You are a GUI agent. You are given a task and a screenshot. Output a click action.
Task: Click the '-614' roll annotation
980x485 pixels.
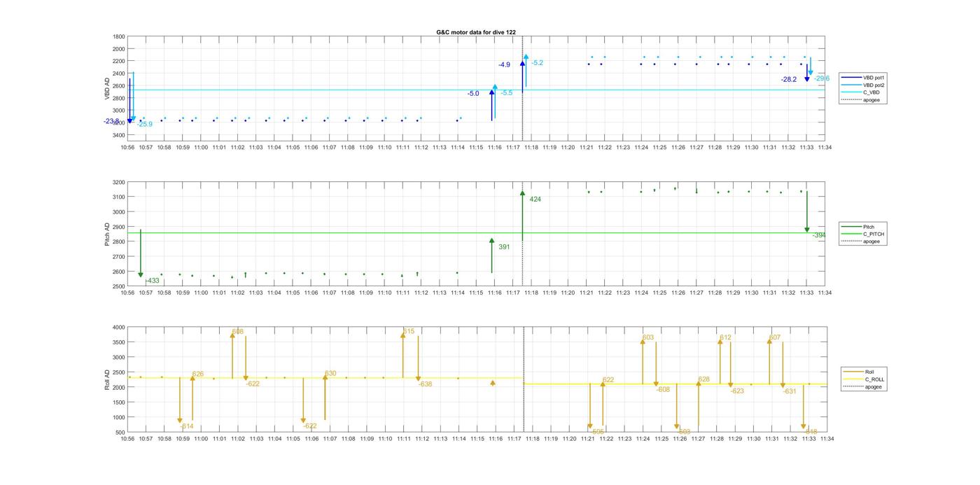click(186, 426)
